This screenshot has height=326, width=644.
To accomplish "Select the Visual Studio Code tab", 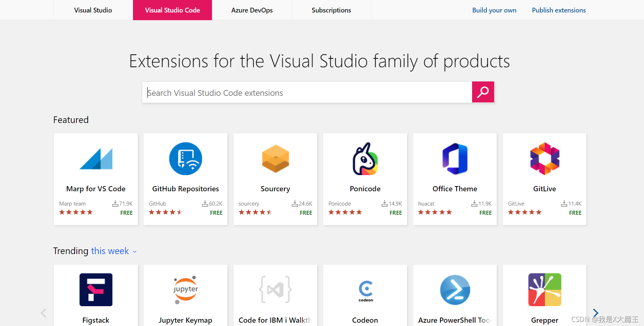I will coord(172,10).
